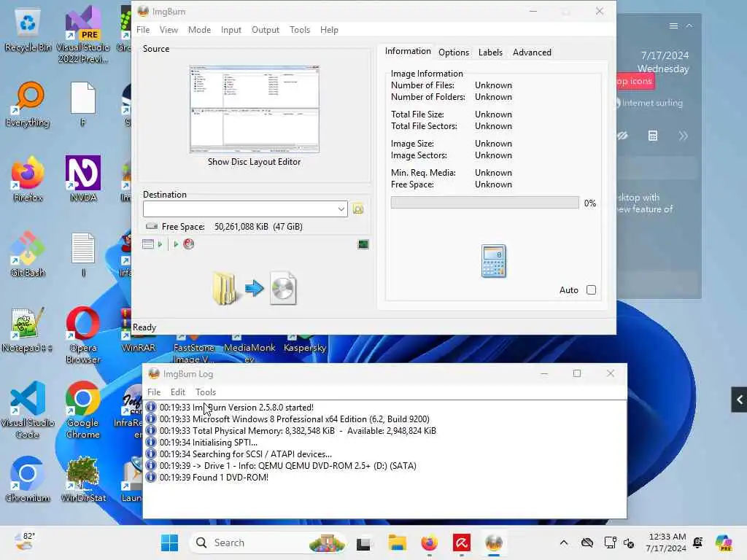The height and width of the screenshot is (560, 747).
Task: Click the green arrow beside mode picker
Action: (x=160, y=244)
